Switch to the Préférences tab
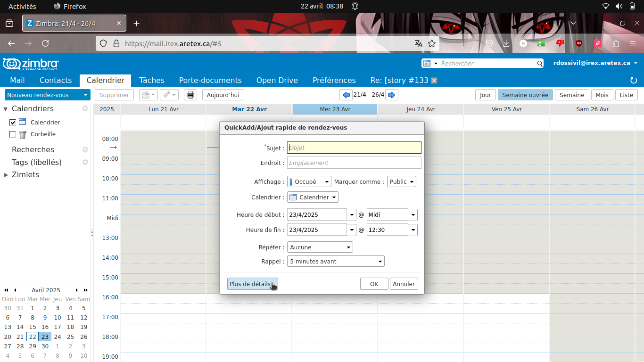The width and height of the screenshot is (644, 362). point(334,80)
